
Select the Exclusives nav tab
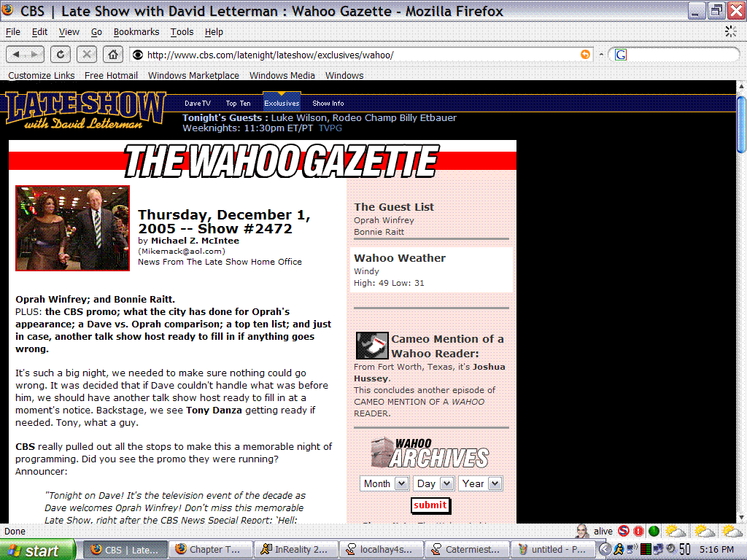coord(282,103)
